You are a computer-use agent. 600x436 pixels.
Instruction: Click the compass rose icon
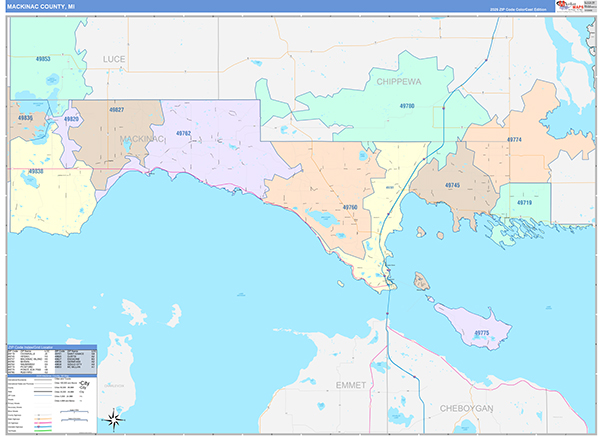115,419
